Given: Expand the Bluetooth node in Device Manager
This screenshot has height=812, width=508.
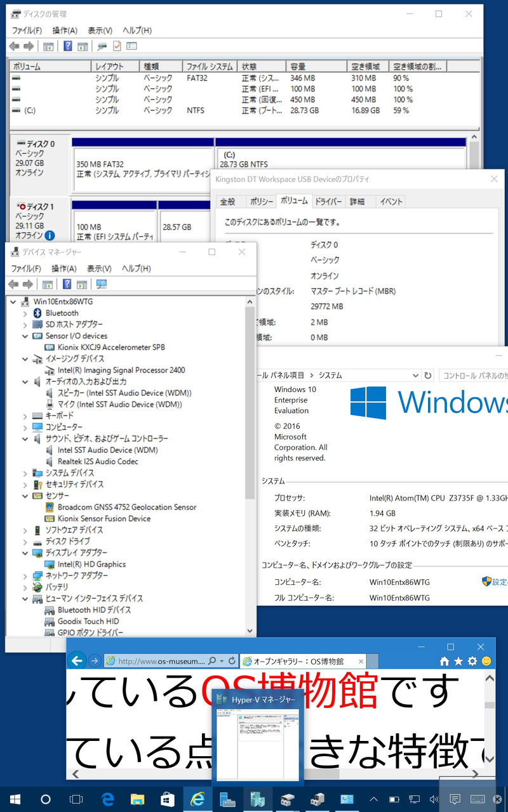Looking at the screenshot, I should [25, 313].
